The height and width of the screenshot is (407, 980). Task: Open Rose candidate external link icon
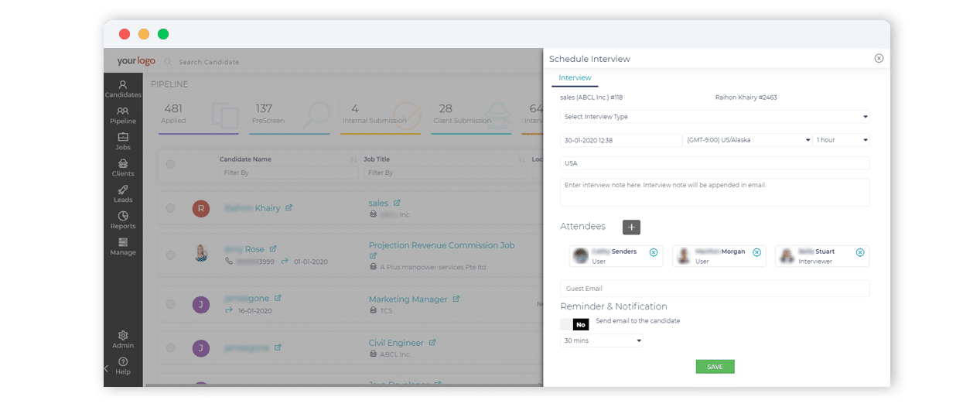[x=272, y=249]
